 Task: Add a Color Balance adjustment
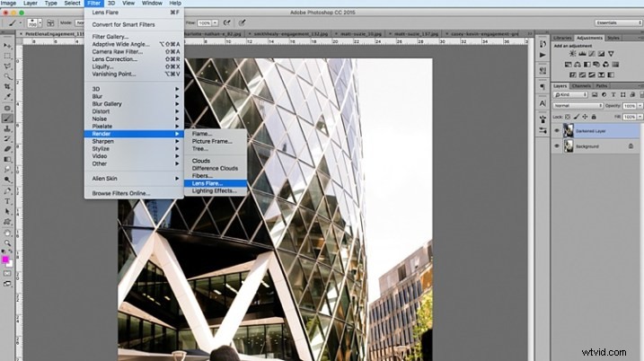tap(578, 65)
